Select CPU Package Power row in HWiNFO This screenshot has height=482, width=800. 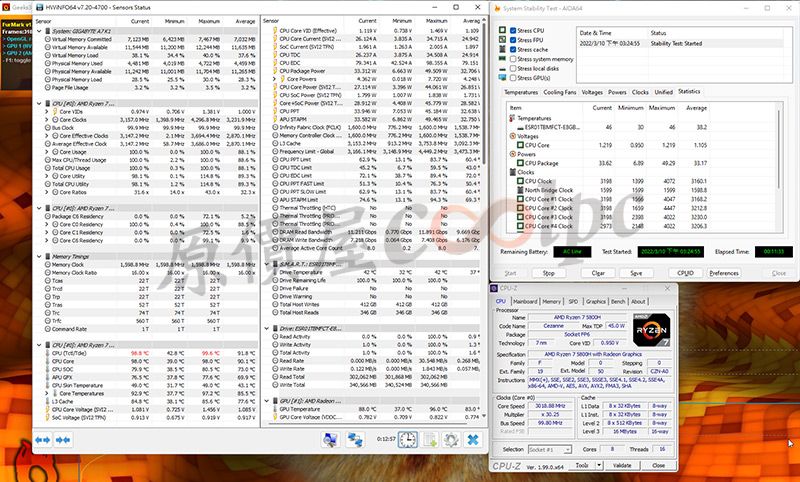click(370, 71)
